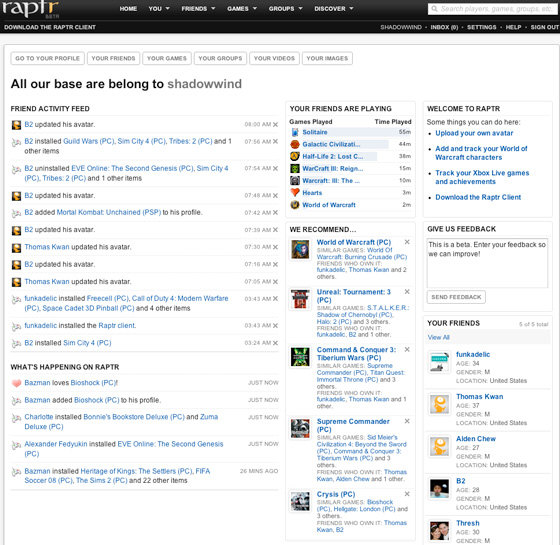The width and height of the screenshot is (560, 545).
Task: Go to HOME in the top navigation
Action: point(128,9)
